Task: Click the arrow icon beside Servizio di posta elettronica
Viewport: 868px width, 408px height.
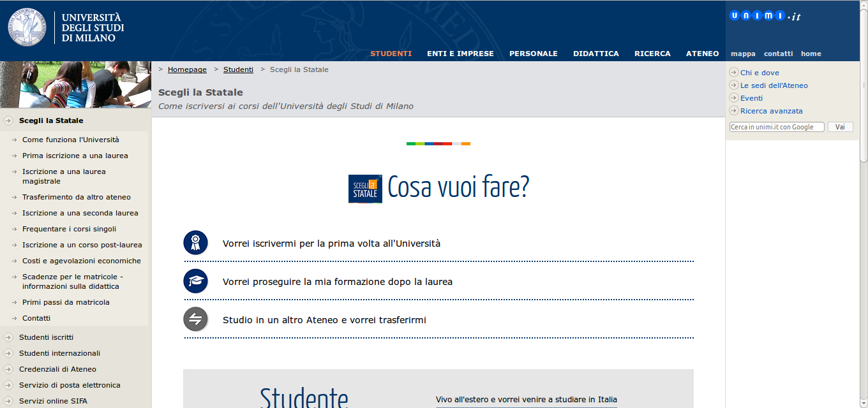Action: click(x=8, y=385)
